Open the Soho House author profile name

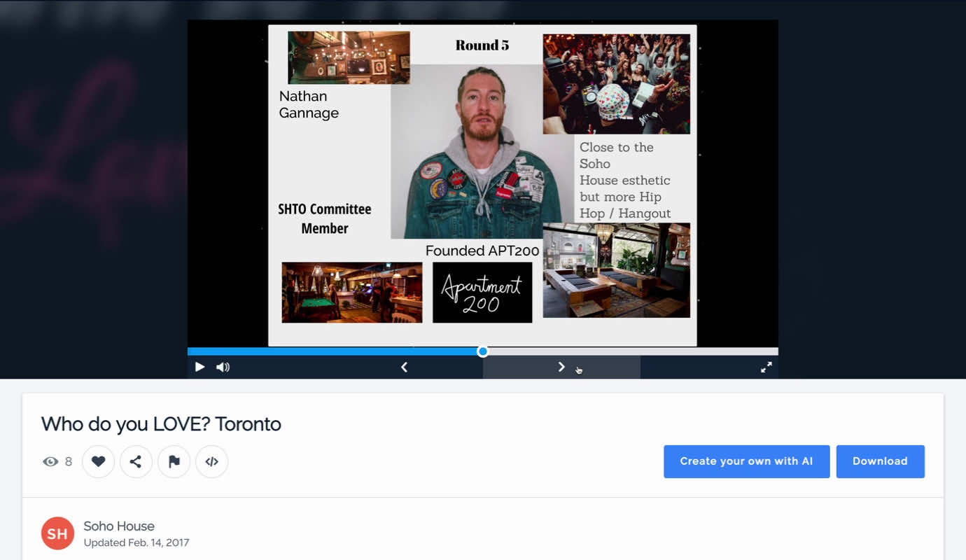click(119, 526)
